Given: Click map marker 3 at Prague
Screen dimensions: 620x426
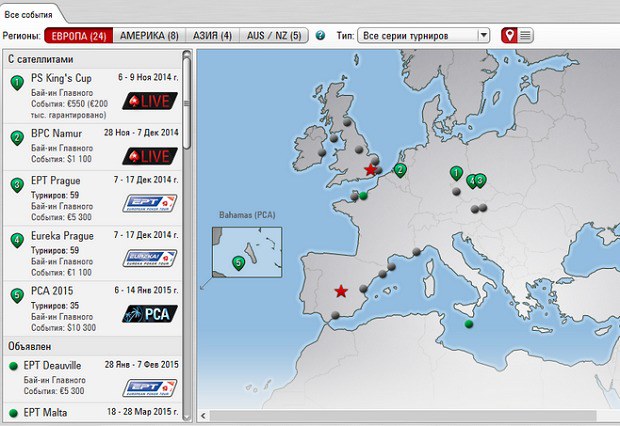Looking at the screenshot, I should pos(480,180).
